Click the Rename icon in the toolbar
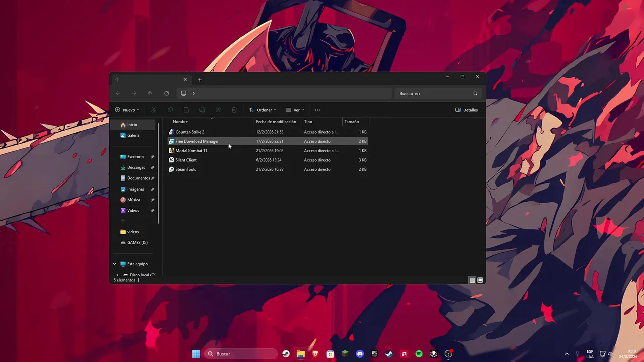 click(x=202, y=110)
